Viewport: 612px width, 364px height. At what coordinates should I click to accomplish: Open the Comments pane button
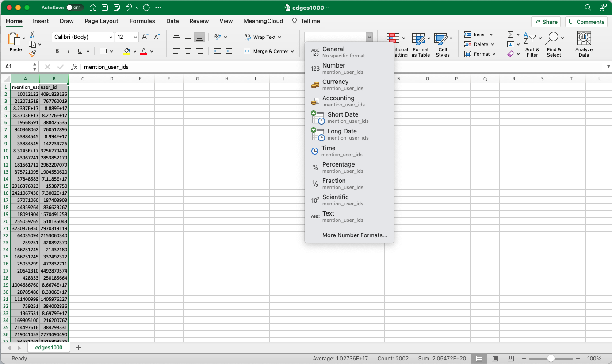(586, 22)
